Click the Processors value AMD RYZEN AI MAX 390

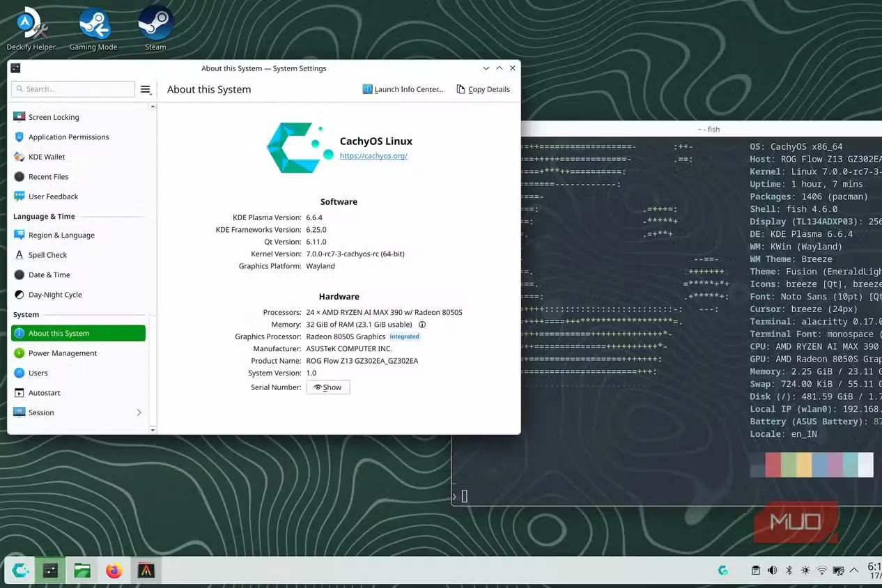pos(385,312)
